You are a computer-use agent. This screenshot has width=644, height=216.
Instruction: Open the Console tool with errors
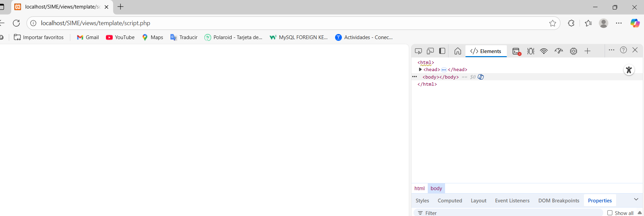(516, 51)
